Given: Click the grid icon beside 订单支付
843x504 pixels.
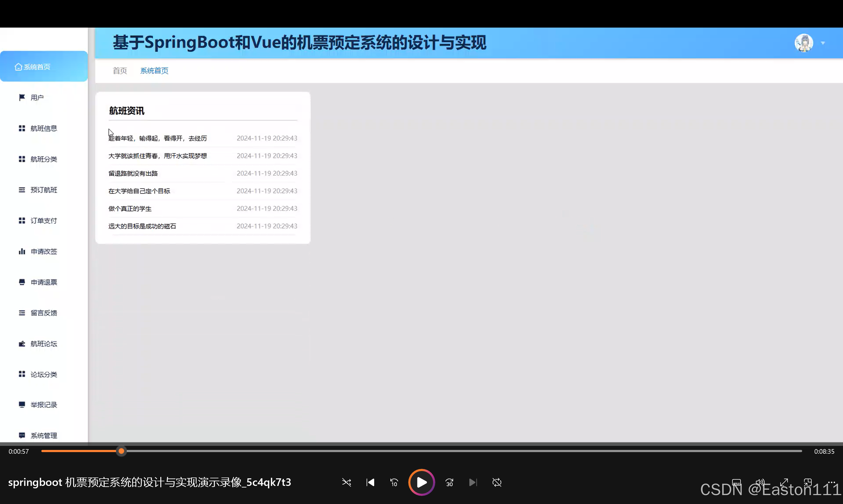Looking at the screenshot, I should coord(22,220).
